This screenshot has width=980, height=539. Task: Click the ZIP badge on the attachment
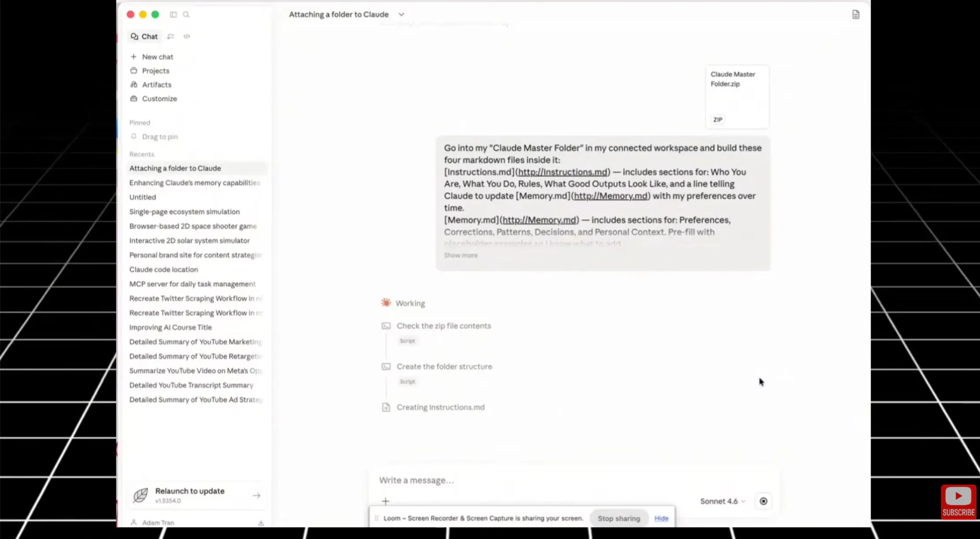(x=718, y=120)
